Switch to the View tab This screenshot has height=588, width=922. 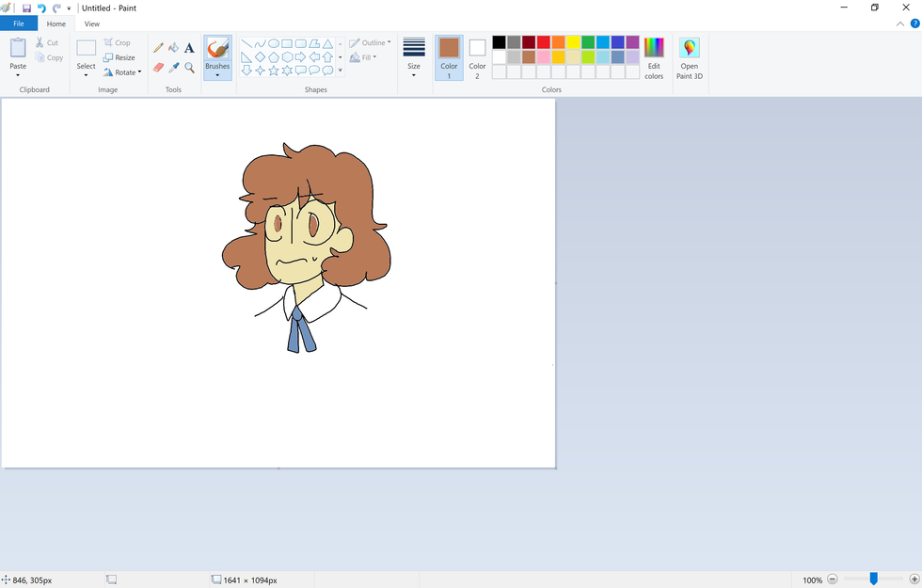pyautogui.click(x=92, y=24)
